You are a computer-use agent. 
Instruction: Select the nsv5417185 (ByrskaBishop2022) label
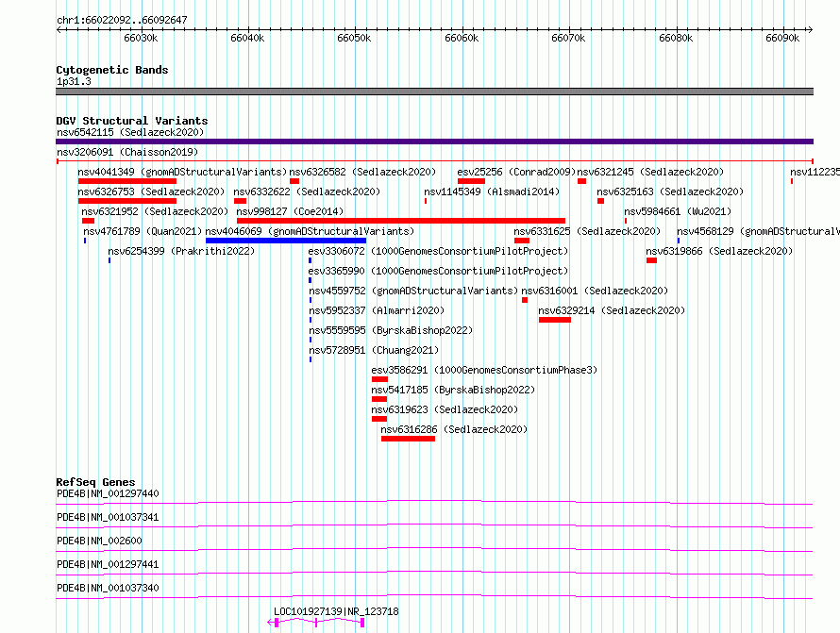click(x=453, y=390)
